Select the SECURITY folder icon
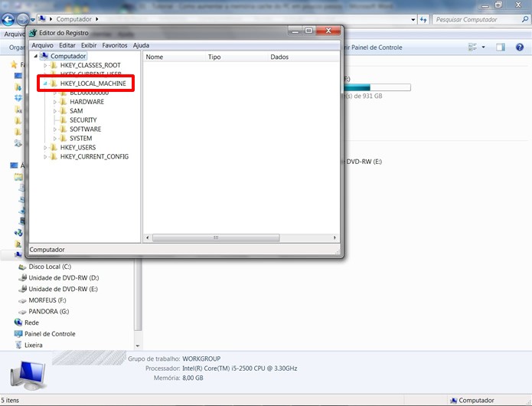This screenshot has height=406, width=532. (63, 120)
